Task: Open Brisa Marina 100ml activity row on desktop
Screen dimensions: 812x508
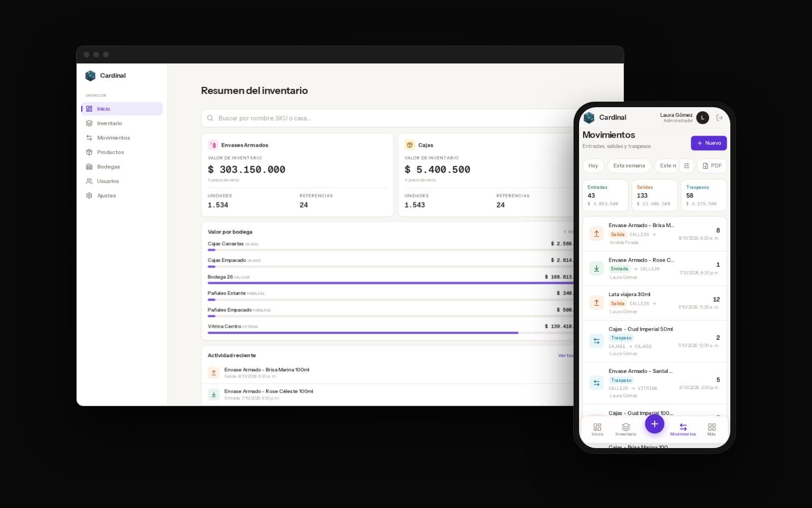Action: (388, 373)
